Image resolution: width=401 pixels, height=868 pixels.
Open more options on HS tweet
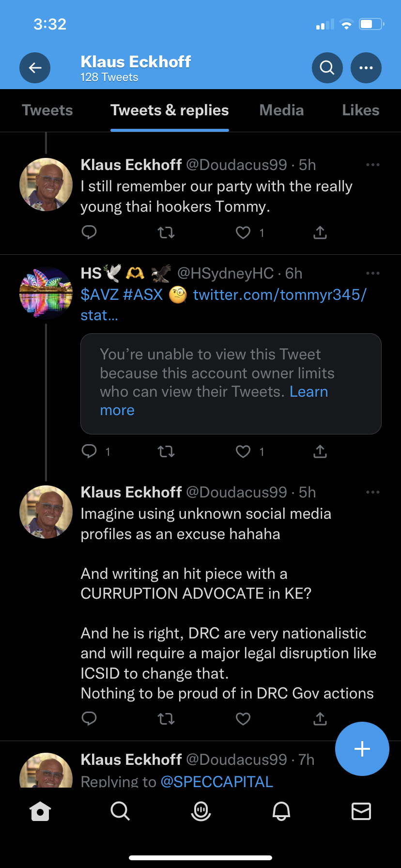pos(373,274)
